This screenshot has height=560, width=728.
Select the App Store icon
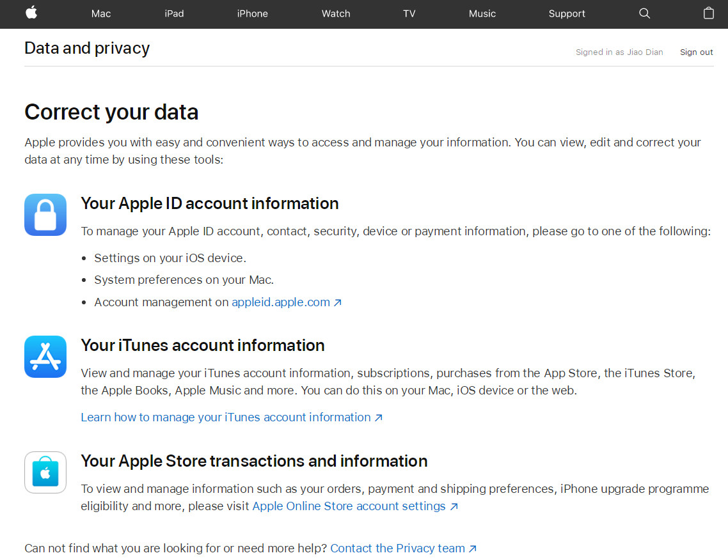click(x=45, y=357)
